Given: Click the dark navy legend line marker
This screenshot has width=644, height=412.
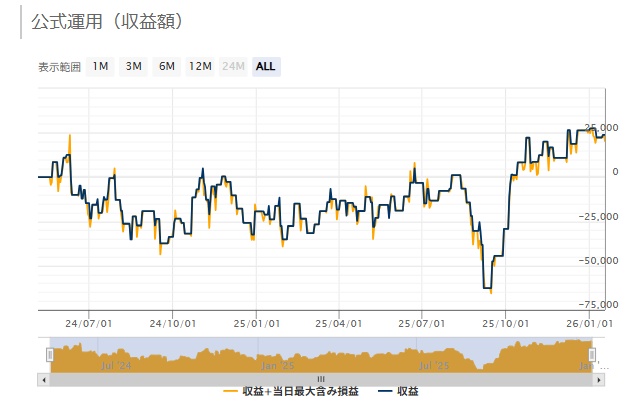Looking at the screenshot, I should tap(385, 390).
